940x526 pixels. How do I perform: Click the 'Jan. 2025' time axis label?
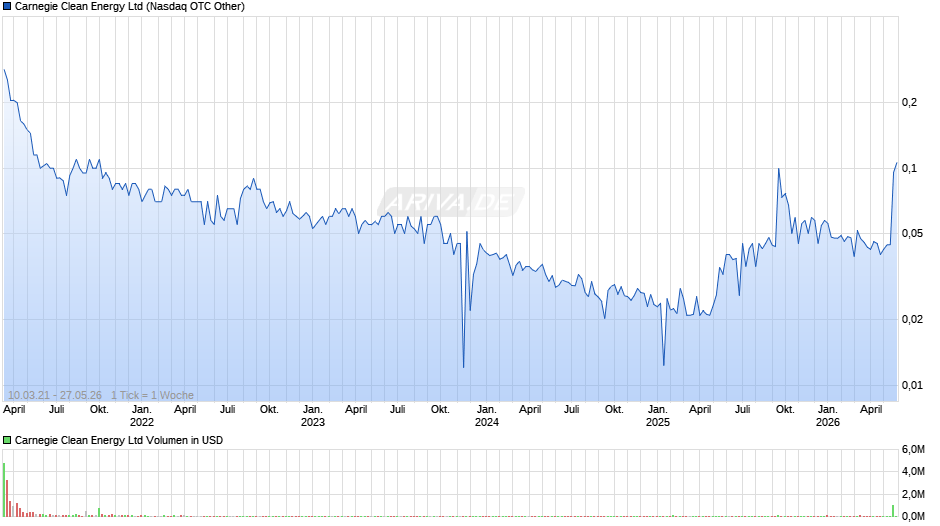[x=657, y=416]
